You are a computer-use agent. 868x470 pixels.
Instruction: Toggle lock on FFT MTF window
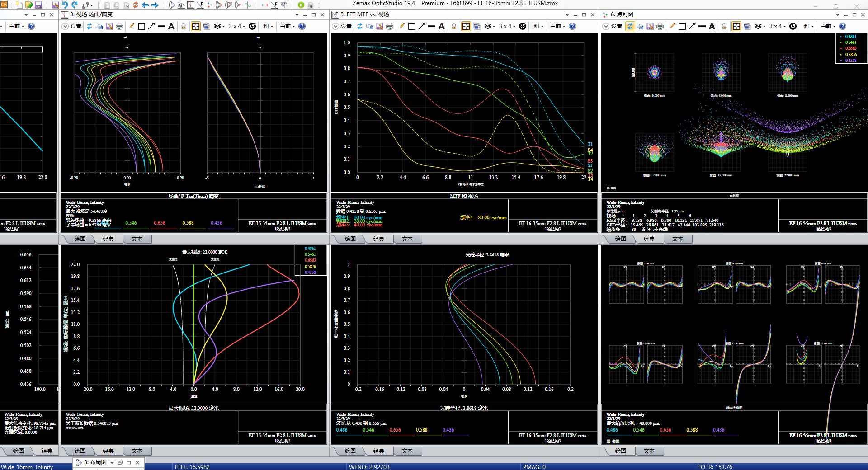click(454, 26)
